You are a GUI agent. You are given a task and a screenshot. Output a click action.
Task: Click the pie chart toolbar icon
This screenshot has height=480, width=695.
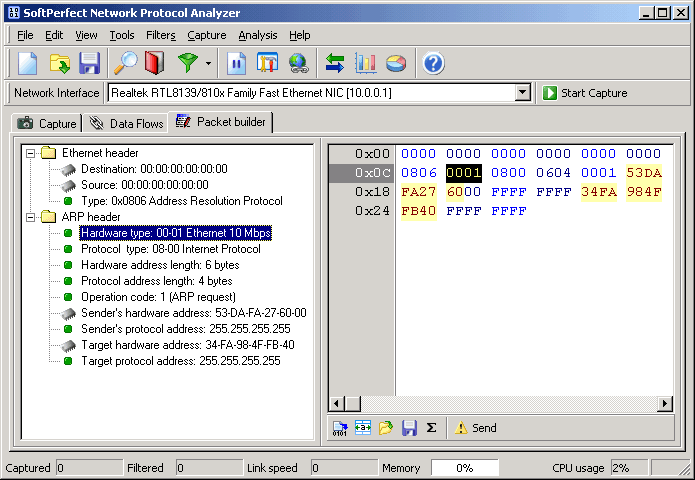pos(396,64)
